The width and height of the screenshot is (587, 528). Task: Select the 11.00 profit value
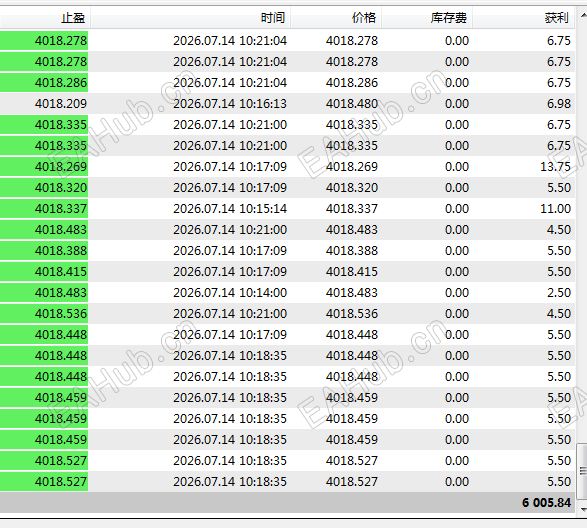[555, 209]
